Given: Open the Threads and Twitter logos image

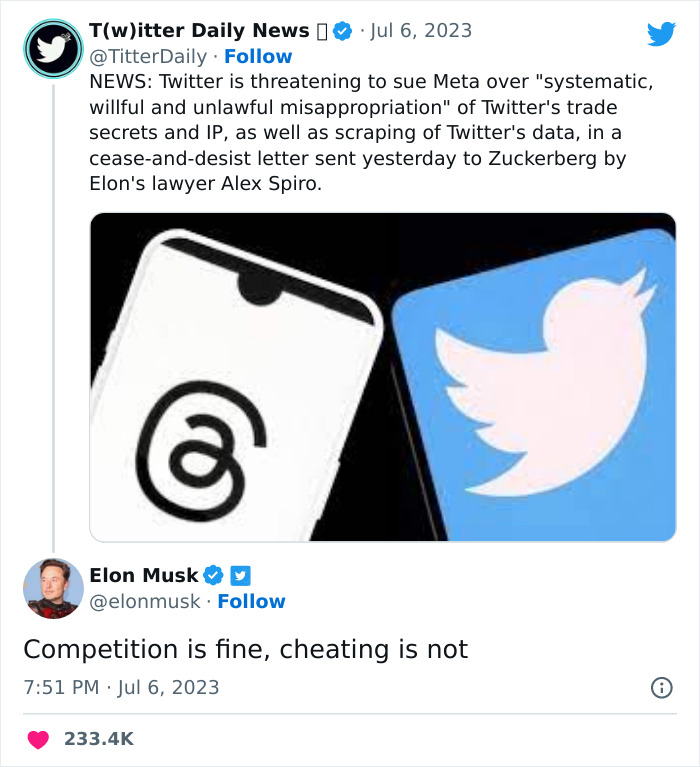Looking at the screenshot, I should 383,377.
